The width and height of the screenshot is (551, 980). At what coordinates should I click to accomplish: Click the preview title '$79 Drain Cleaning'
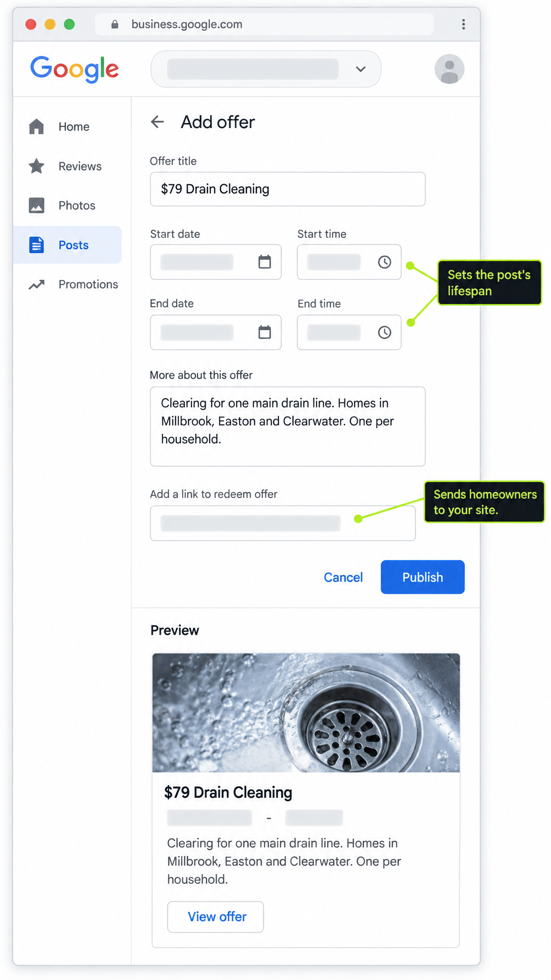[x=228, y=793]
